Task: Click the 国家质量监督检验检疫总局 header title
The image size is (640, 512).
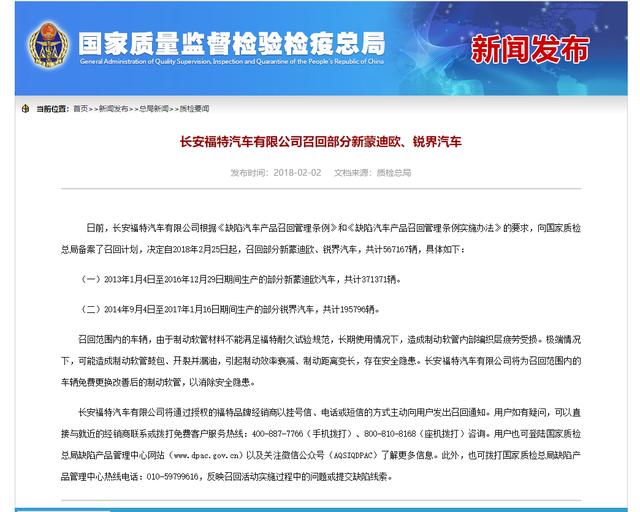Action: tap(232, 44)
